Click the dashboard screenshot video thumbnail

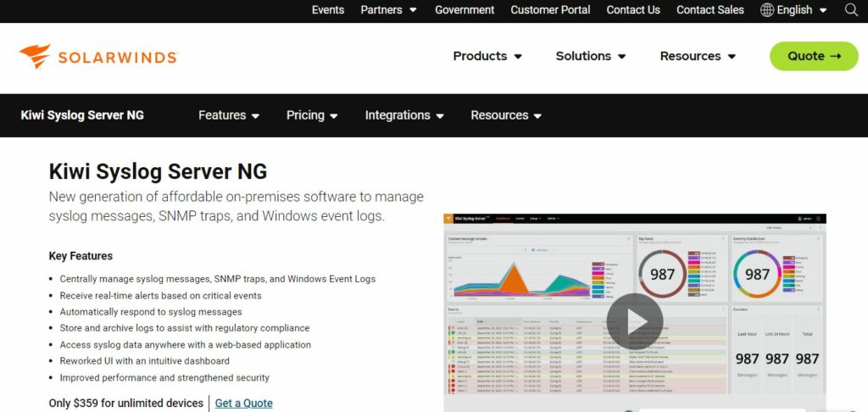(634, 312)
